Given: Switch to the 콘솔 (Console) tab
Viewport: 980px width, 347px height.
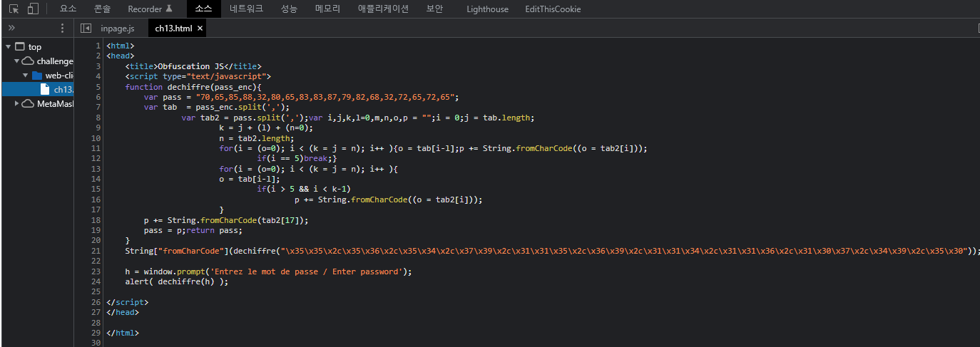Looking at the screenshot, I should (102, 9).
